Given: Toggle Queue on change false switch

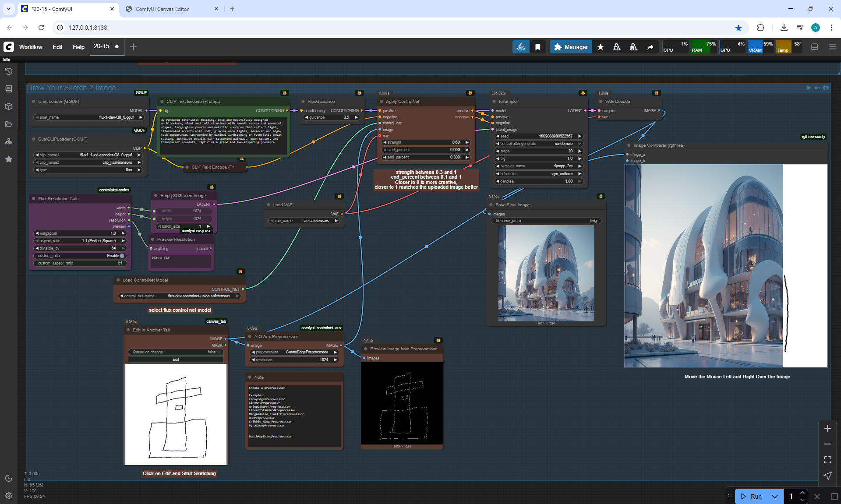Looking at the screenshot, I should [x=219, y=352].
